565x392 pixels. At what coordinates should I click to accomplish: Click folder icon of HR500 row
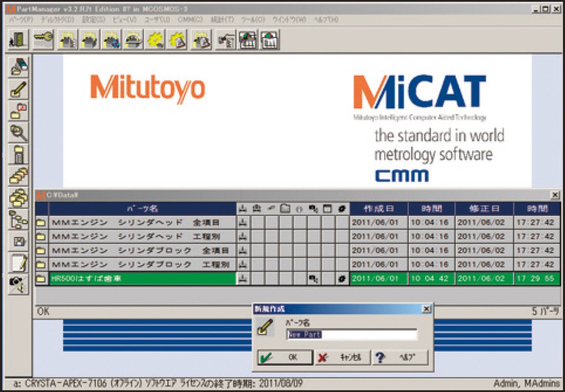[x=41, y=279]
